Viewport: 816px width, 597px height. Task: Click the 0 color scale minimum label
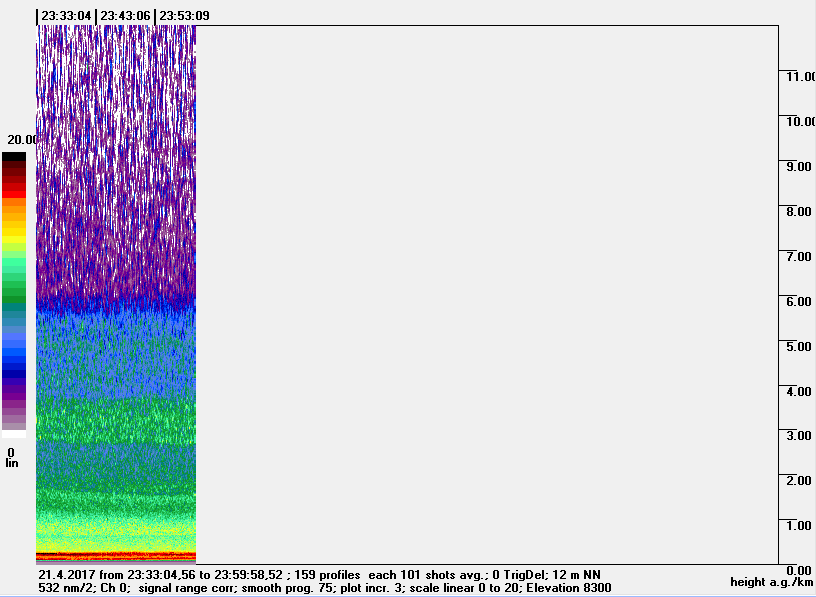point(11,452)
